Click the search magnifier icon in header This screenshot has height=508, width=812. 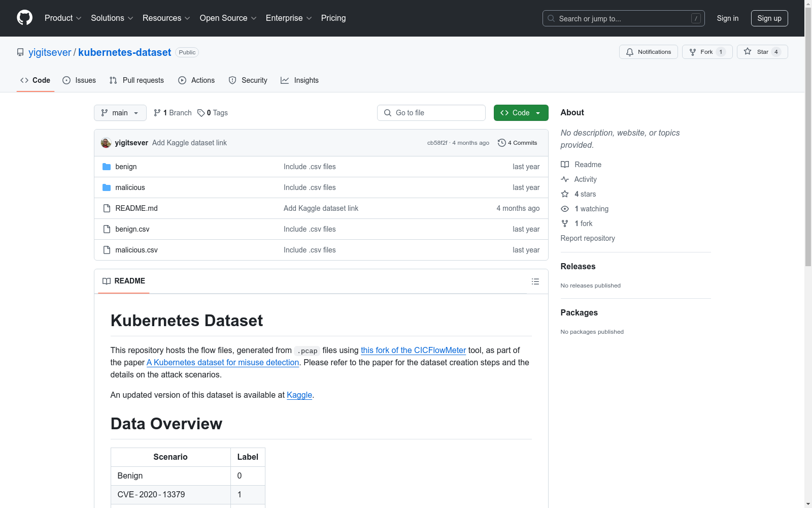click(x=551, y=18)
